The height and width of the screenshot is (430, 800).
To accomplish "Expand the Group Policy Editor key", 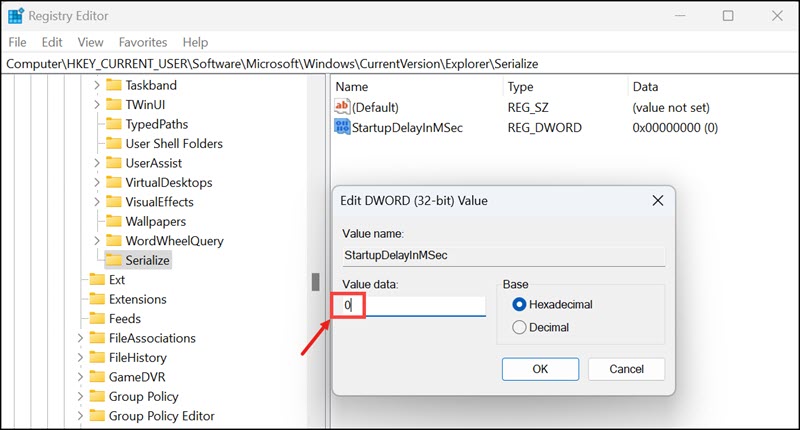I will (x=80, y=416).
